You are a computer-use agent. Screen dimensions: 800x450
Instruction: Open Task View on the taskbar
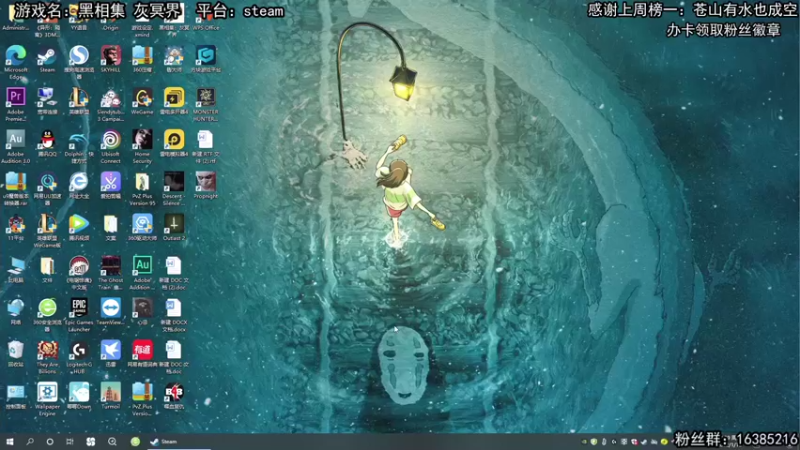tap(70, 441)
